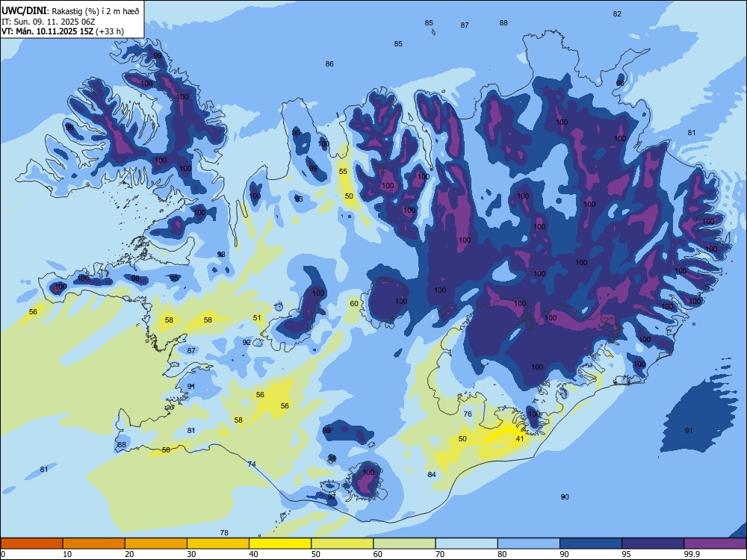
Task: Click the medium blue 80-90 legend swatch
Action: point(529,544)
